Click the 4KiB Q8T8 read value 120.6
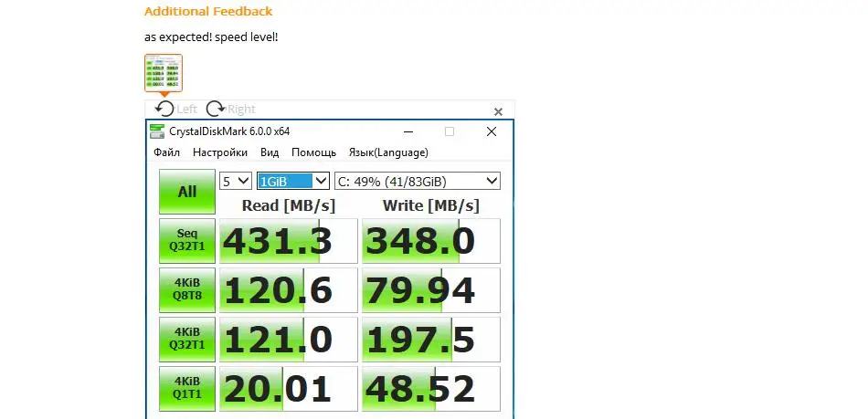The width and height of the screenshot is (868, 419). coord(289,290)
